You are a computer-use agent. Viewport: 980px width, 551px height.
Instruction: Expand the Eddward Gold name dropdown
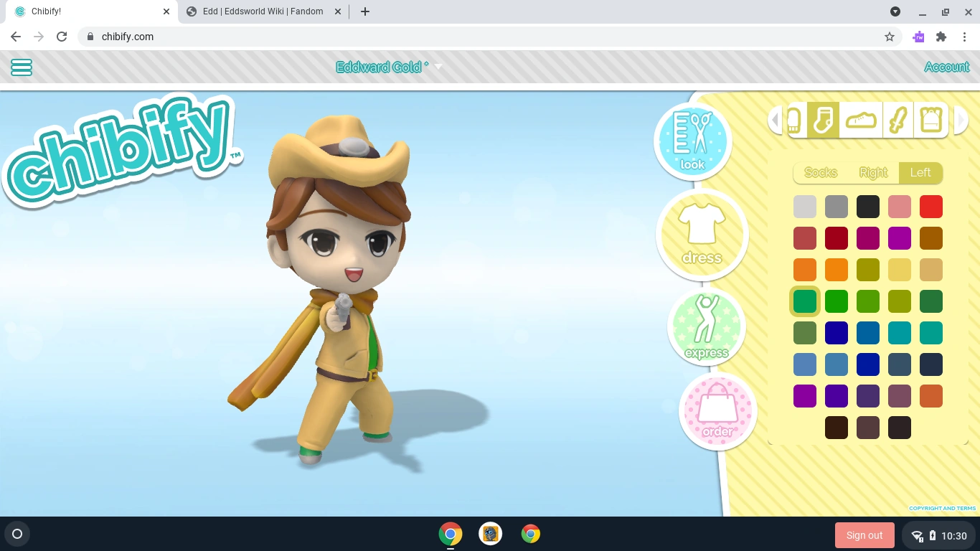pyautogui.click(x=438, y=67)
